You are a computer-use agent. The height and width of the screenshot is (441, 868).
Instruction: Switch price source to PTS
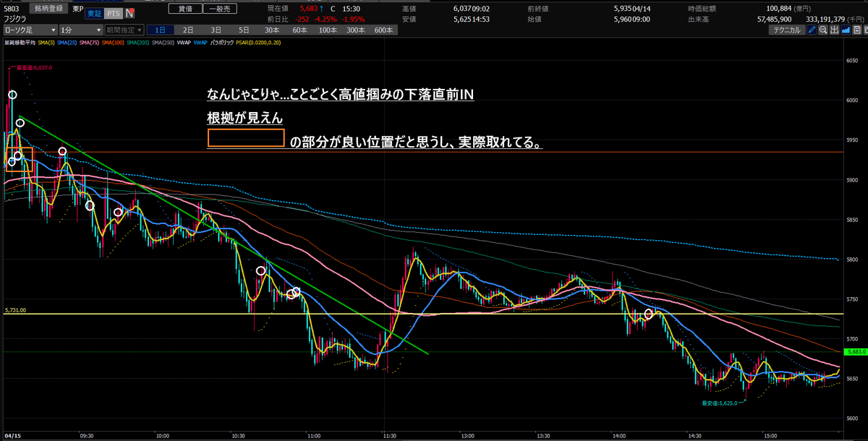click(x=113, y=13)
